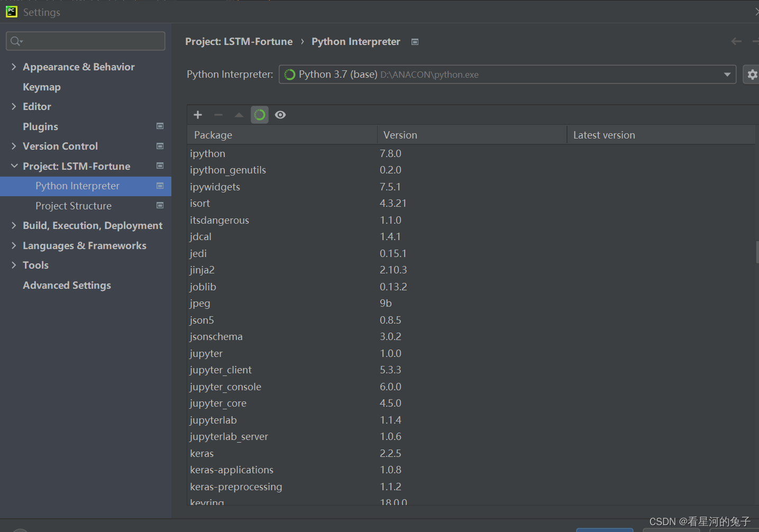759x532 pixels.
Task: Select the jupyter_client package row
Action: pos(471,370)
